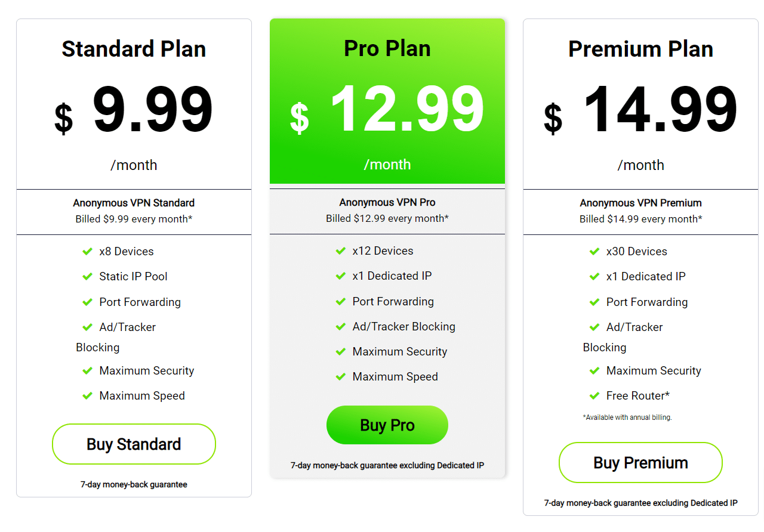Image resolution: width=764 pixels, height=532 pixels.
Task: Click the Buy Premium button
Action: [640, 463]
